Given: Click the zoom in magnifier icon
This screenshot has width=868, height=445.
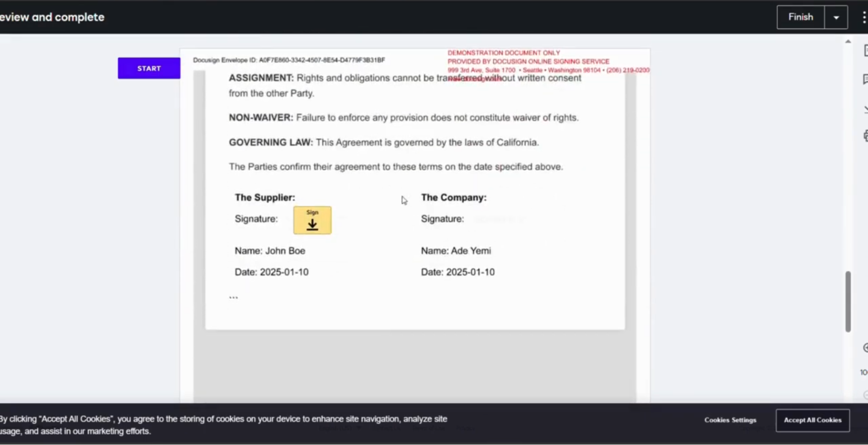Looking at the screenshot, I should (x=865, y=347).
